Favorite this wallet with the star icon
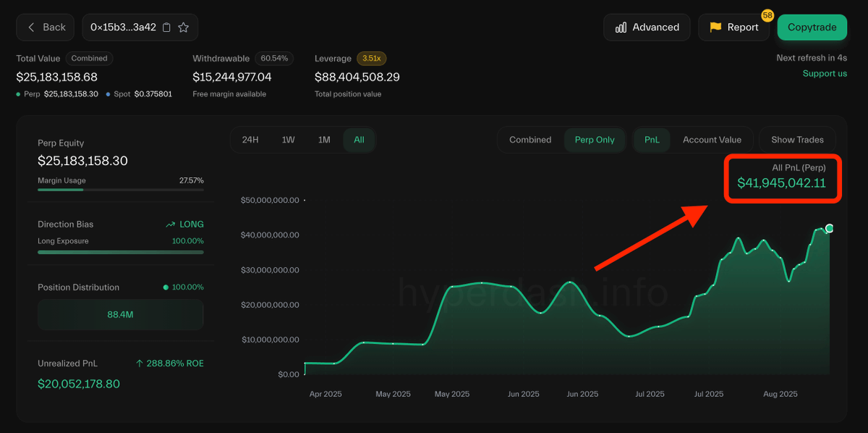 [183, 27]
